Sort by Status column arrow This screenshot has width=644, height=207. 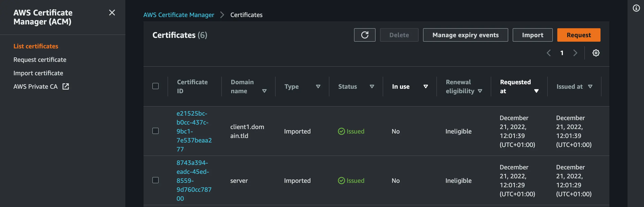pyautogui.click(x=372, y=86)
